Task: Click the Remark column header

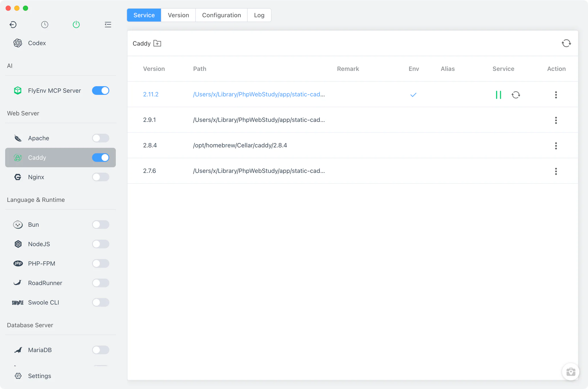Action: pos(348,69)
